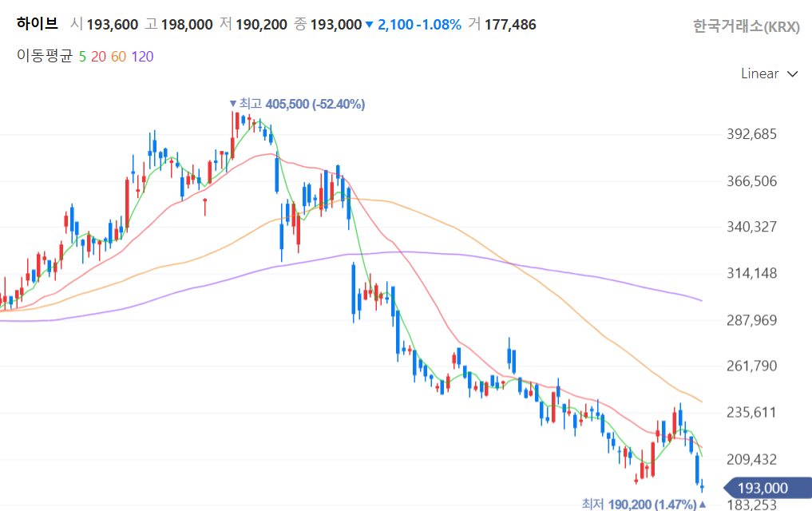Click the 261,790 price axis label
The image size is (812, 511).
(752, 366)
